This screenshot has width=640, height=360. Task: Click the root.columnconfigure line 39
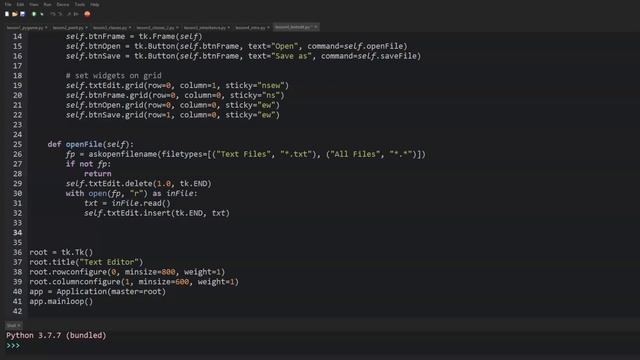[x=134, y=282]
